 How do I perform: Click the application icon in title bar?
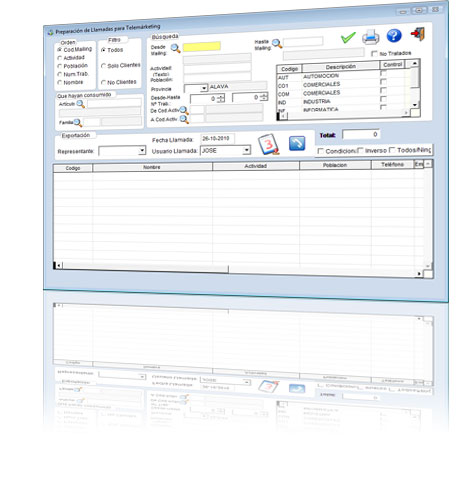point(50,33)
